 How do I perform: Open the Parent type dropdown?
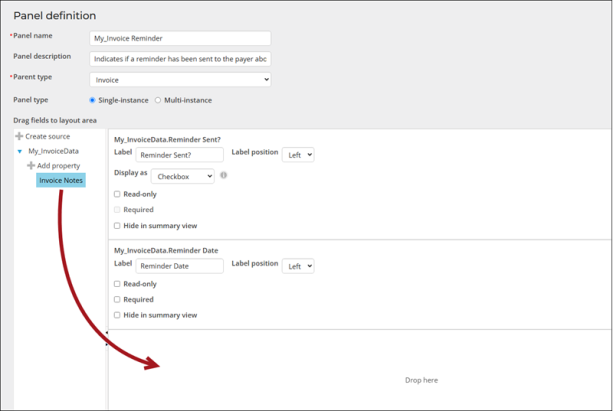coord(180,79)
